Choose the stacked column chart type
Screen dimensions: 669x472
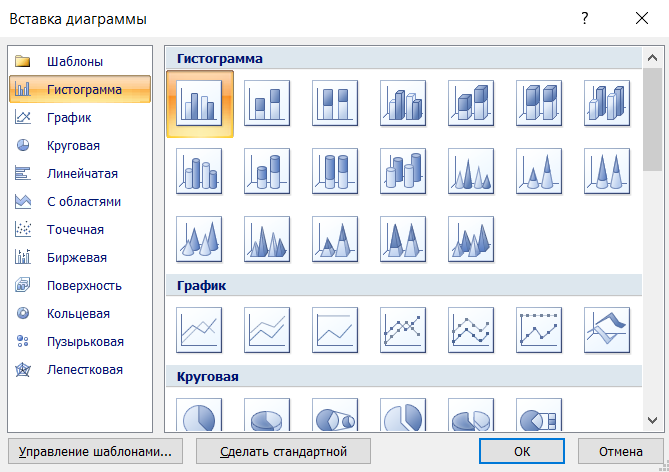pos(267,103)
